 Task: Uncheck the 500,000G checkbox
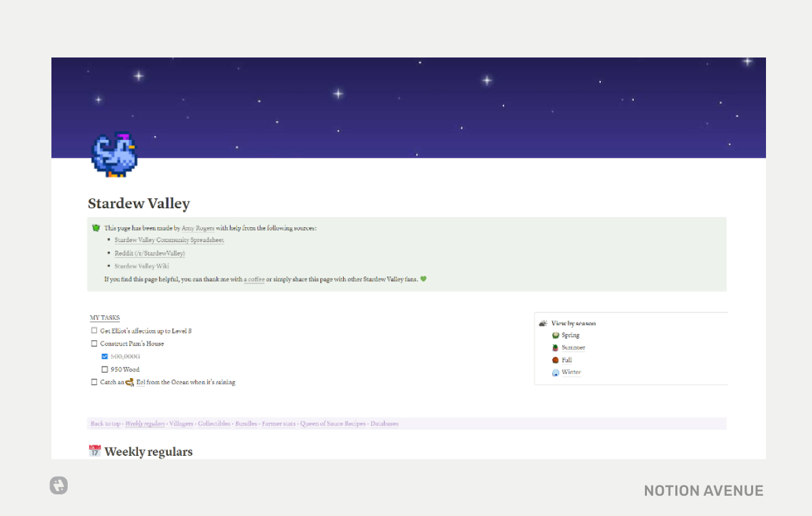pyautogui.click(x=104, y=356)
